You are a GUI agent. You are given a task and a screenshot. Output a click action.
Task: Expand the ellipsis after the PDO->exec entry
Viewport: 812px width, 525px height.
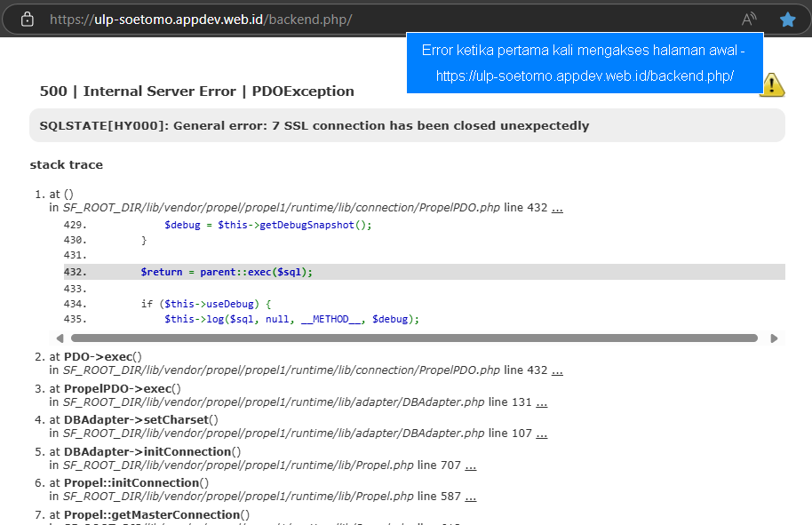coord(557,370)
